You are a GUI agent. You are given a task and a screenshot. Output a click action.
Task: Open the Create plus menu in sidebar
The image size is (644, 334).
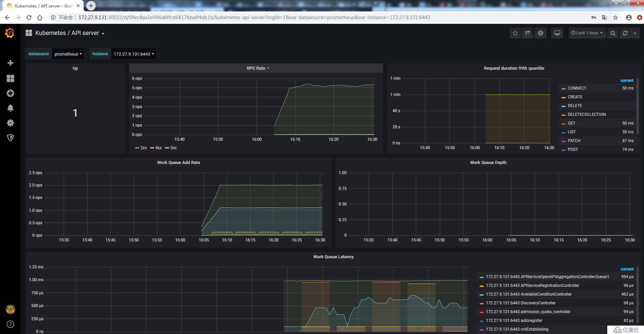point(10,63)
